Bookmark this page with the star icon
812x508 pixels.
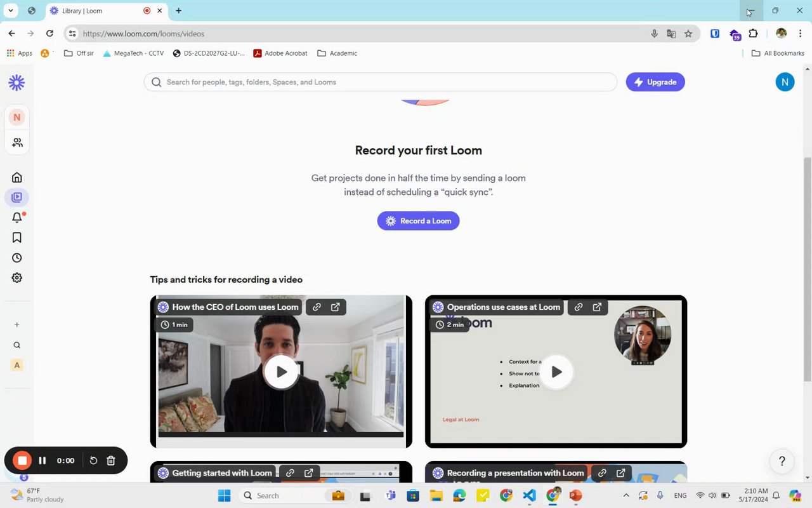688,34
